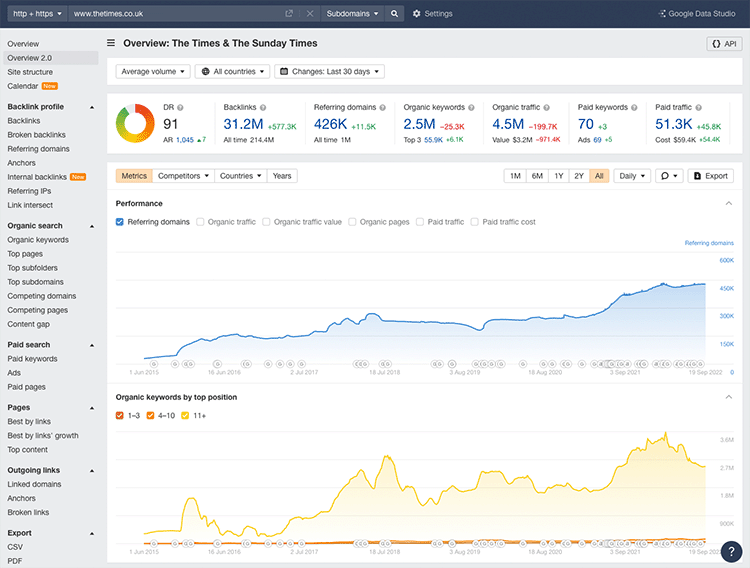This screenshot has height=568, width=750.
Task: Enable Organic traffic value checkbox
Action: [266, 222]
